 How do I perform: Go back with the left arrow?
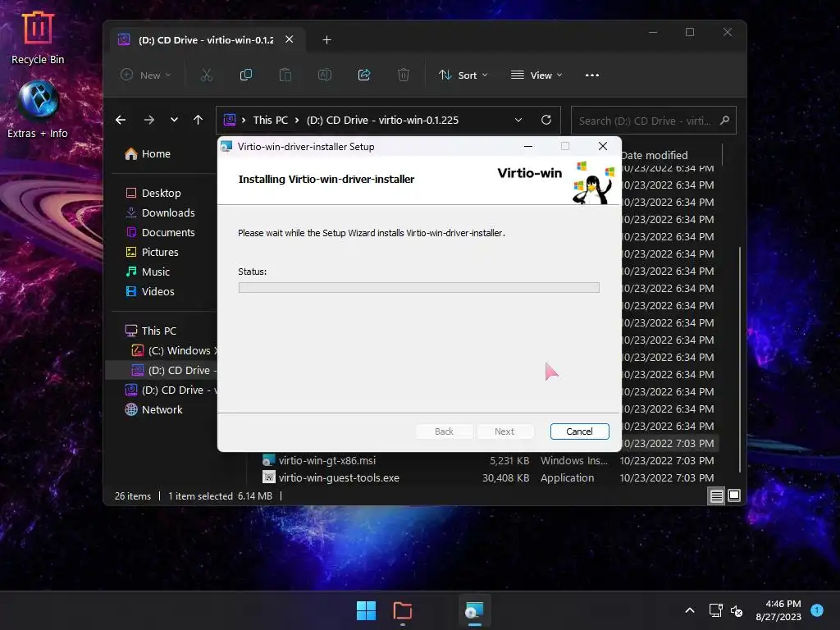click(x=121, y=120)
